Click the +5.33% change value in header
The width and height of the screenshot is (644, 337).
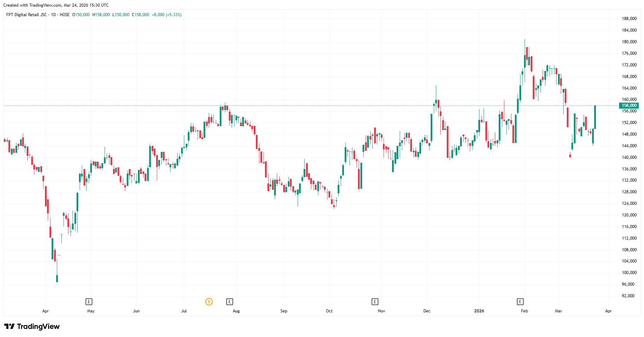coord(174,15)
